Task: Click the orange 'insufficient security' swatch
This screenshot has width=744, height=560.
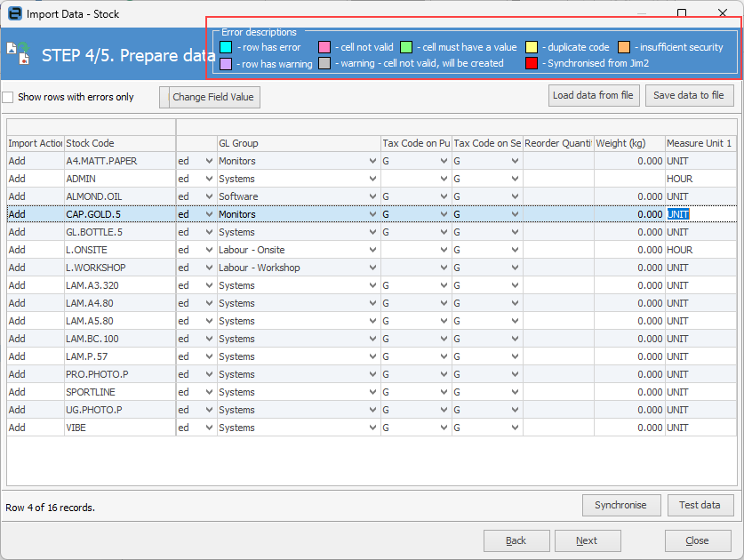Action: coord(624,47)
